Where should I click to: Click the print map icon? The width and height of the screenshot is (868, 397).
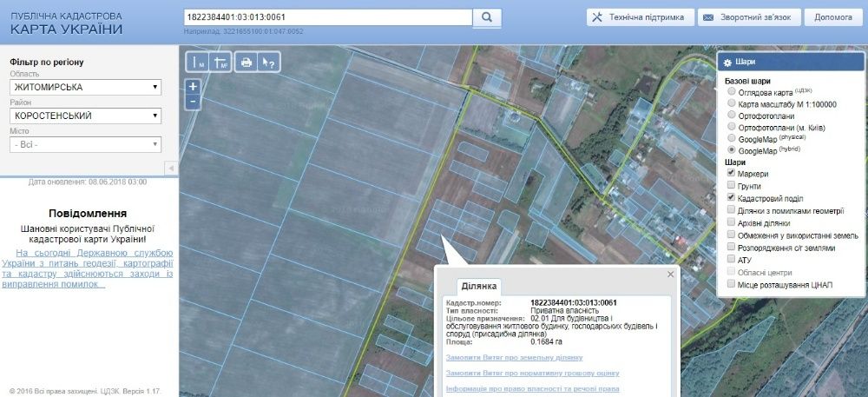point(247,63)
